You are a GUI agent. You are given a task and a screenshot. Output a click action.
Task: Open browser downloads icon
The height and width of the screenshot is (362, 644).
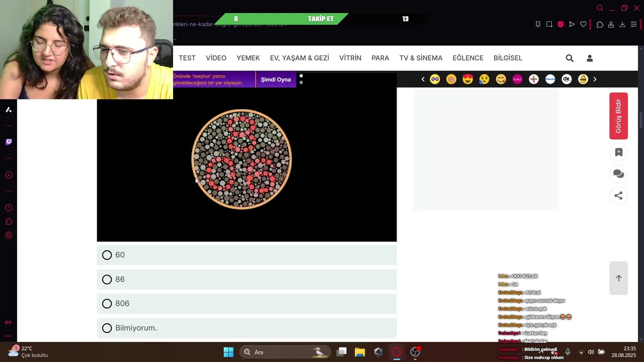[622, 24]
